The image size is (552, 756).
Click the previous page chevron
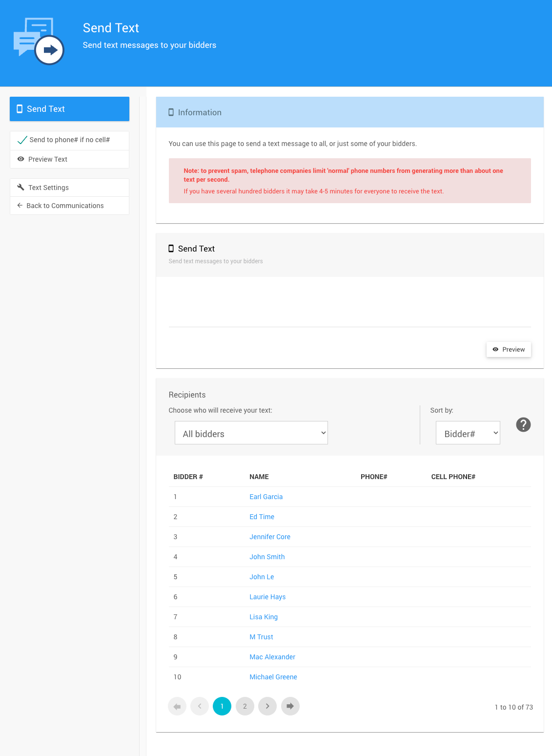(x=200, y=706)
